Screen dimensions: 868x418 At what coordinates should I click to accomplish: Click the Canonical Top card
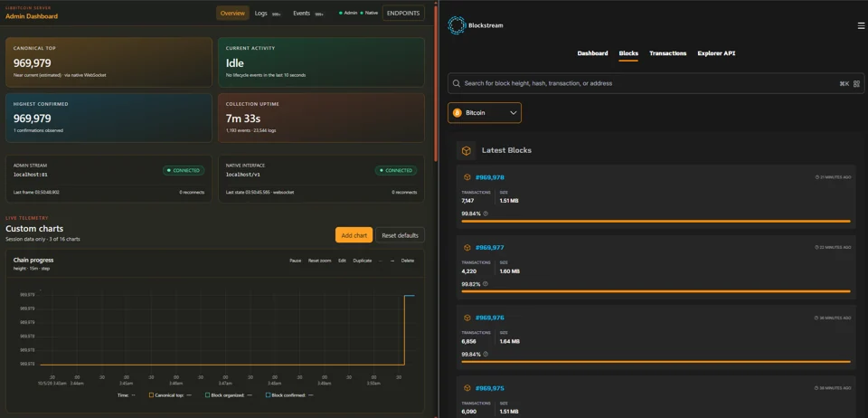tap(109, 62)
